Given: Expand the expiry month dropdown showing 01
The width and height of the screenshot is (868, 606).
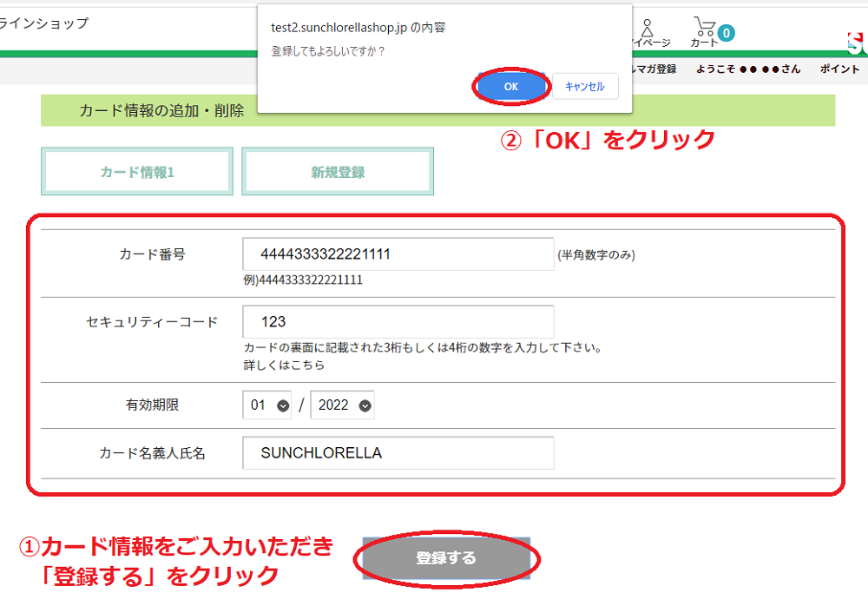Looking at the screenshot, I should point(267,405).
